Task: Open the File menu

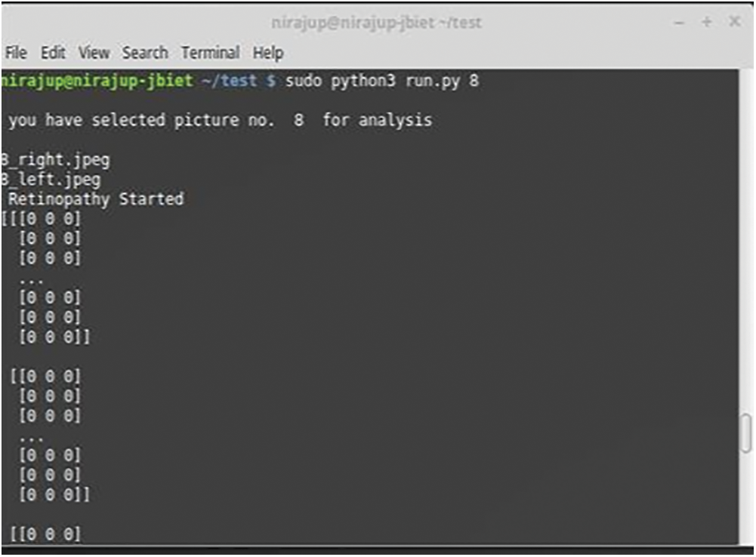Action: click(16, 53)
